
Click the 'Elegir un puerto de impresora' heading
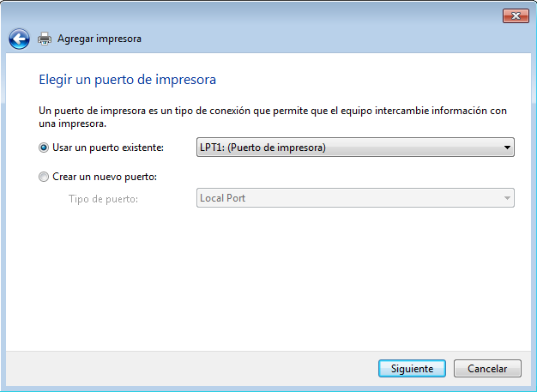(128, 80)
